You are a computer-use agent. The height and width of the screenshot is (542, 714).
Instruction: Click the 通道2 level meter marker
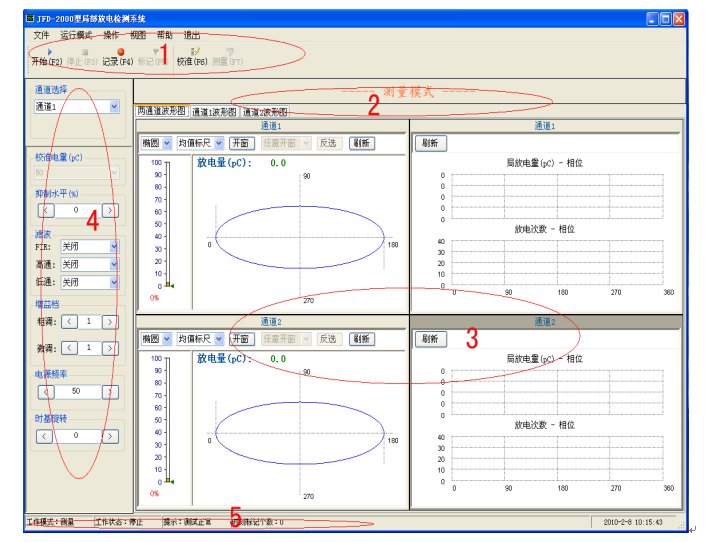tap(169, 481)
